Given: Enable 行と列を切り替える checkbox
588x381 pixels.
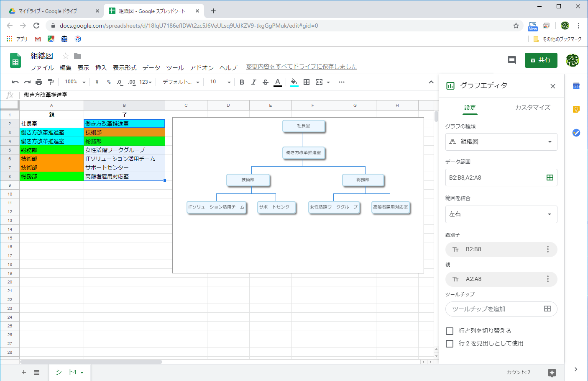Looking at the screenshot, I should click(449, 331).
